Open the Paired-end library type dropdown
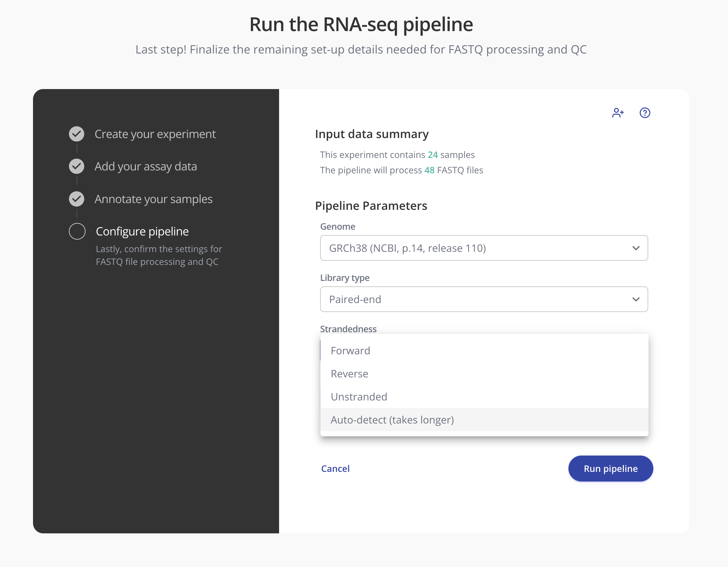This screenshot has height=567, width=728. 467,299
